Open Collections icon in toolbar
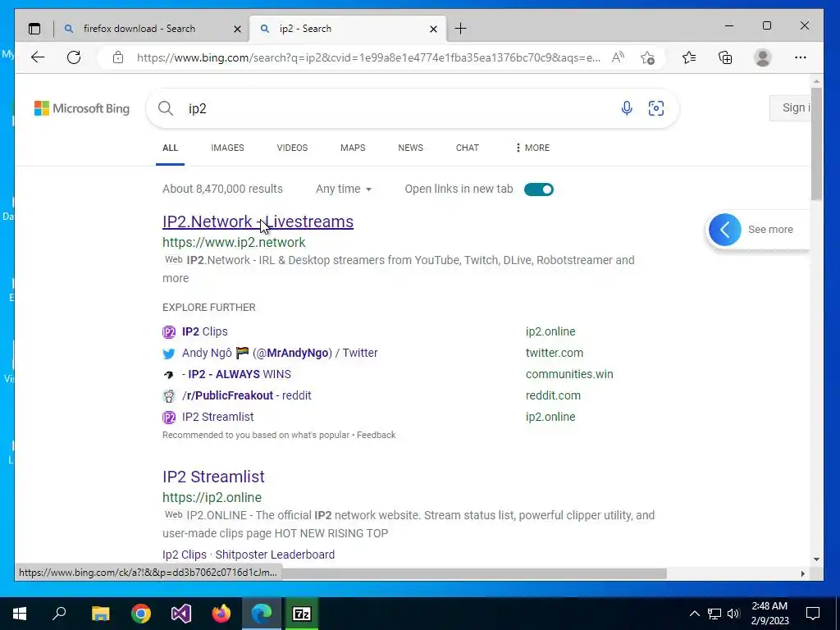This screenshot has height=630, width=840. [725, 57]
